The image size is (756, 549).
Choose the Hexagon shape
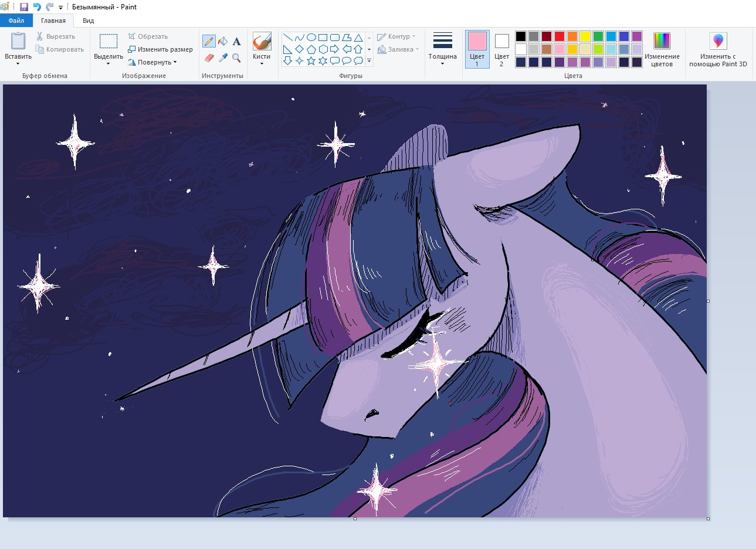[323, 49]
